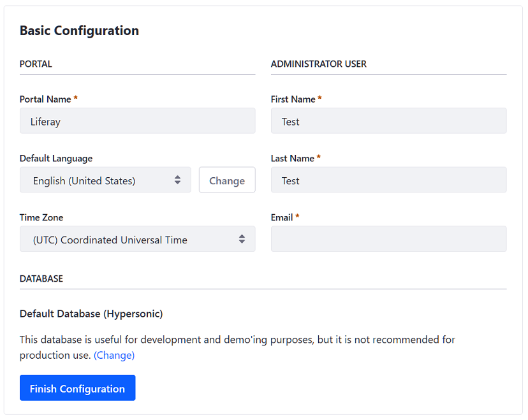528x420 pixels.
Task: Open the Default Language dropdown
Action: tap(105, 180)
